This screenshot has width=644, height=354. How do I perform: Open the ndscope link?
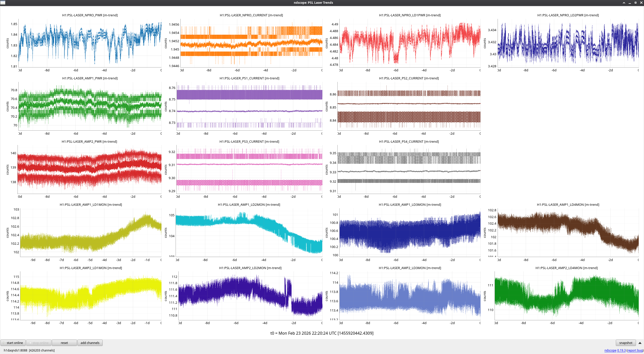[610, 350]
